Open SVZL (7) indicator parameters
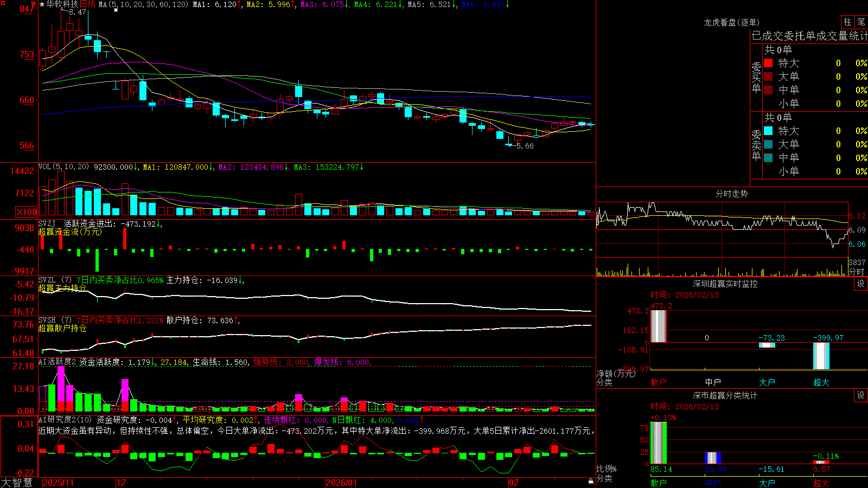 55,280
